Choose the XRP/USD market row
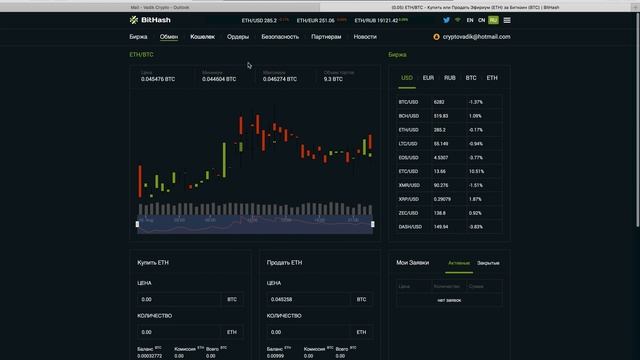Image resolution: width=640 pixels, height=360 pixels. click(449, 199)
